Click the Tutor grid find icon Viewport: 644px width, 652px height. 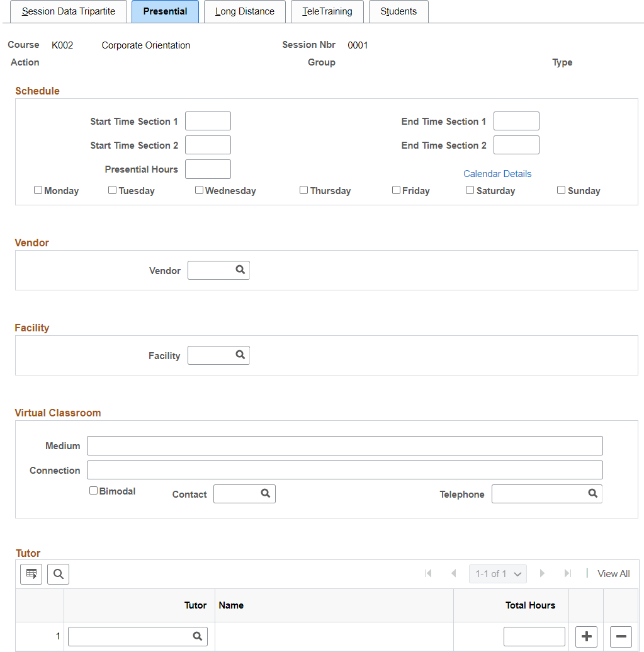(x=58, y=575)
